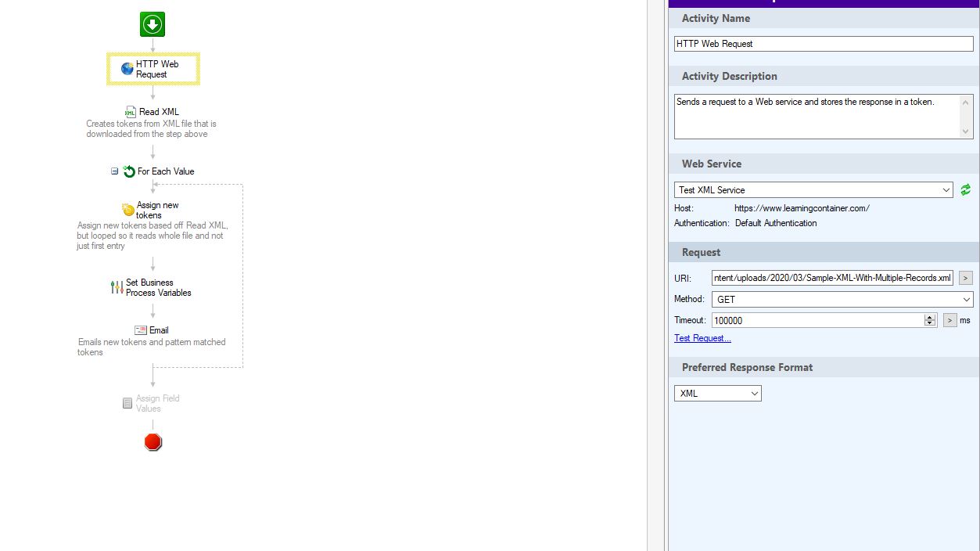Click the Activity Name section header
Viewport: 980px width, 551px height.
tap(824, 18)
